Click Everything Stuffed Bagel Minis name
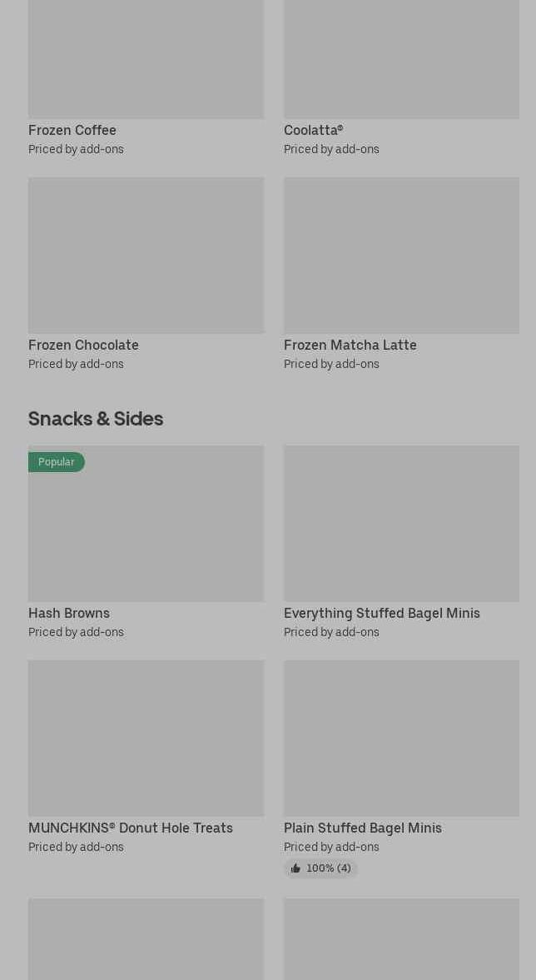Viewport: 536px width, 980px height. click(x=381, y=613)
